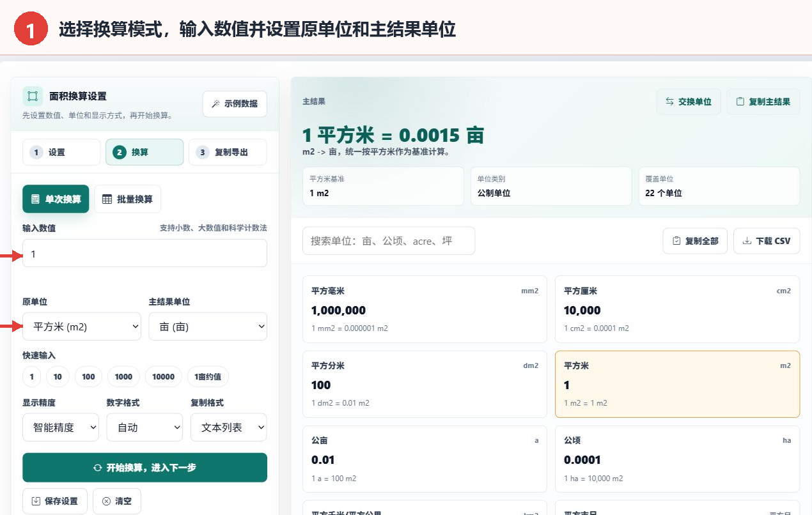Click the 搜索单位 search field
The image size is (812, 515).
point(389,241)
